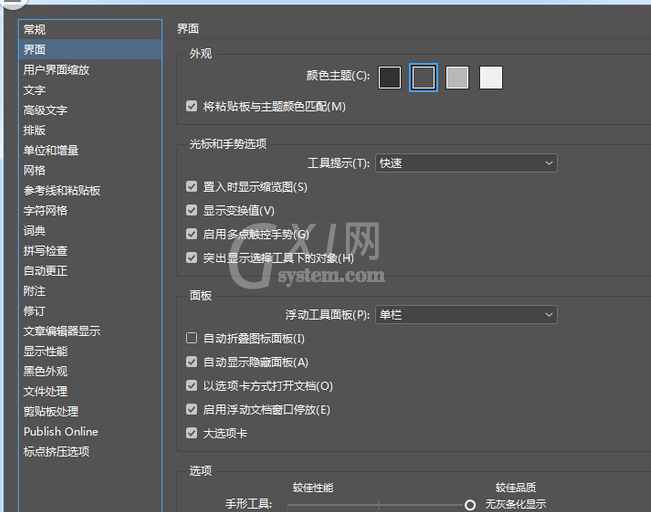Toggle 显示变换值 checkbox

[x=191, y=210]
